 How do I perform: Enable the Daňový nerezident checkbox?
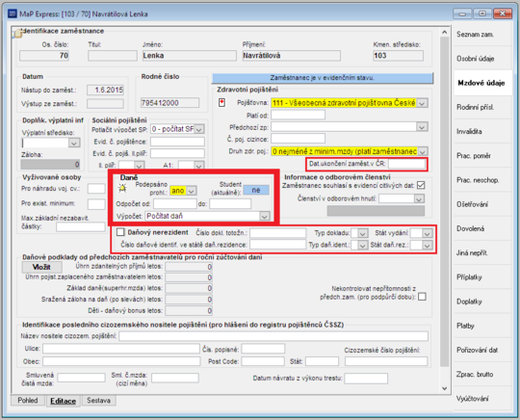[x=120, y=232]
